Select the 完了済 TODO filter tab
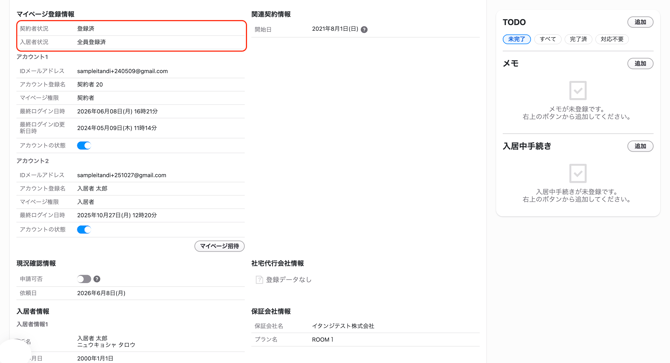Screen dimensions: 670x363 578,39
